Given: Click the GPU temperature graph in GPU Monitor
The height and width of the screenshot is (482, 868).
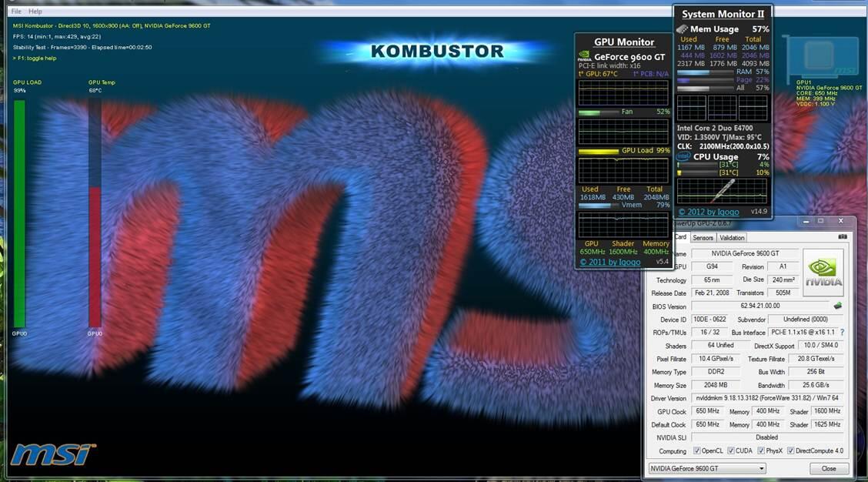Looking at the screenshot, I should 623,93.
